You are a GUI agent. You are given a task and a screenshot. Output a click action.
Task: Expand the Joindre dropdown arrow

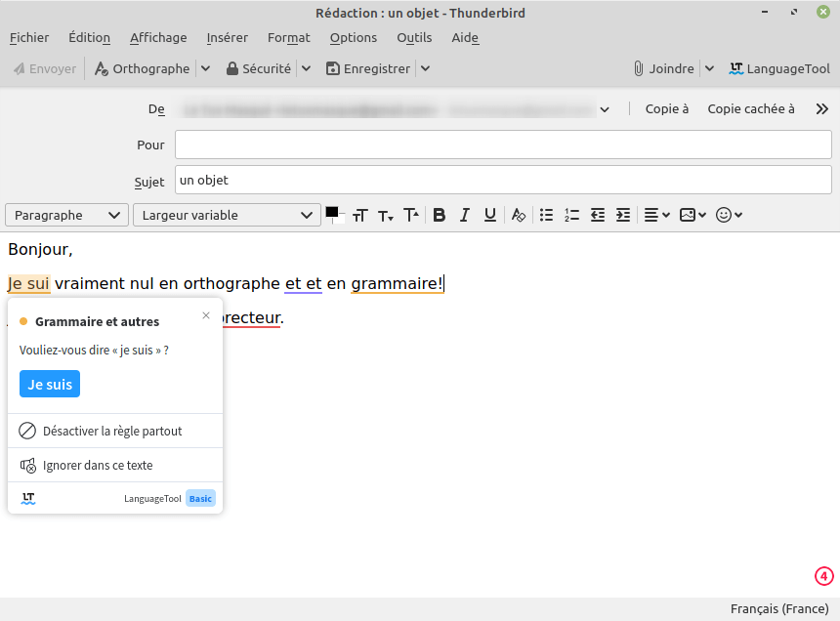coord(709,68)
